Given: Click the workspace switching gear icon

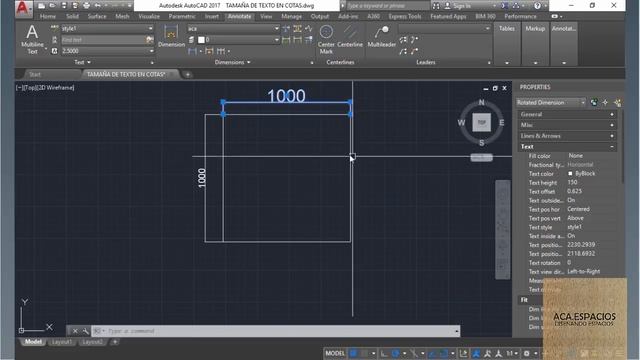Looking at the screenshot, I should pos(527,353).
